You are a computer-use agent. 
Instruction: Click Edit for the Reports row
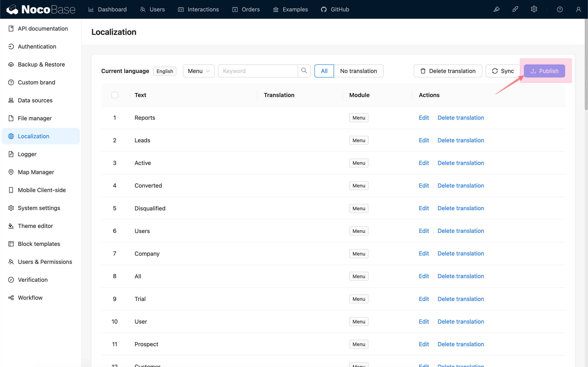click(x=423, y=118)
